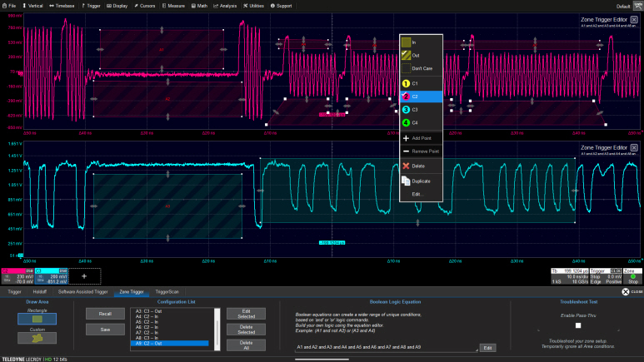The width and height of the screenshot is (644, 362).
Task: Select the Custom draw area tool
Action: click(37, 338)
